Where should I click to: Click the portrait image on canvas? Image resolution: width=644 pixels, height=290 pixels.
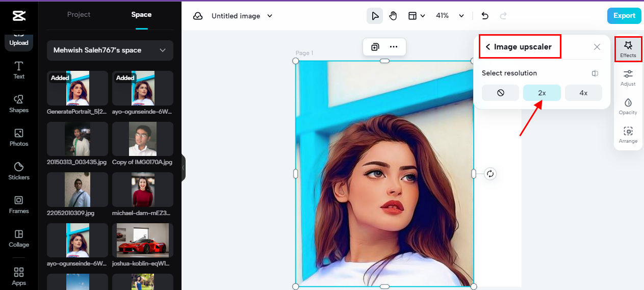[385, 174]
